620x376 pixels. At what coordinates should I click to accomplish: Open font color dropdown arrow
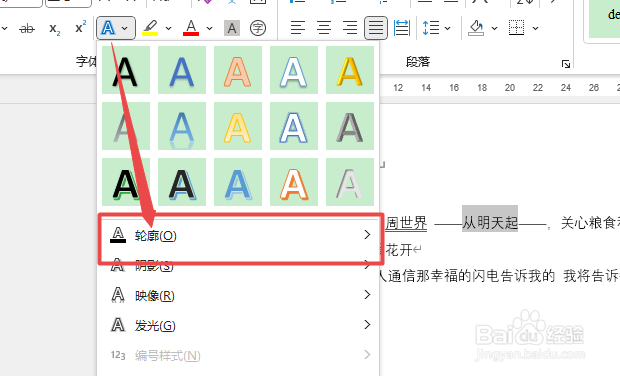point(210,28)
